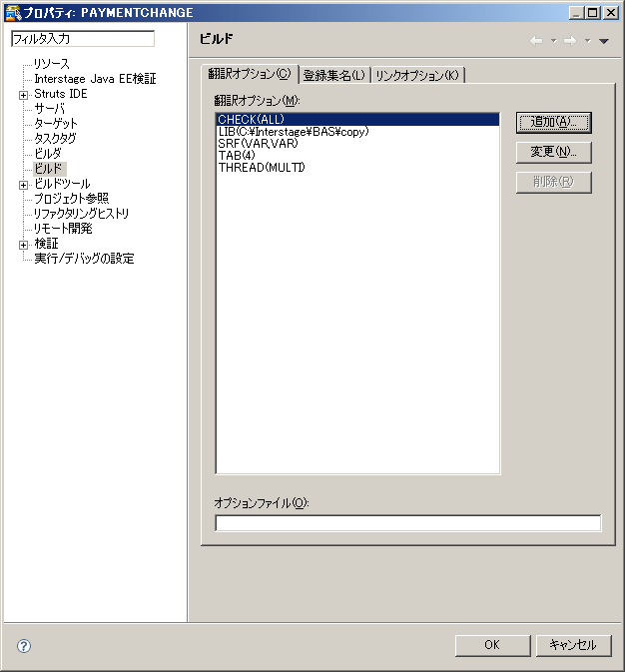Click the forward navigation arrow icon

[x=570, y=41]
